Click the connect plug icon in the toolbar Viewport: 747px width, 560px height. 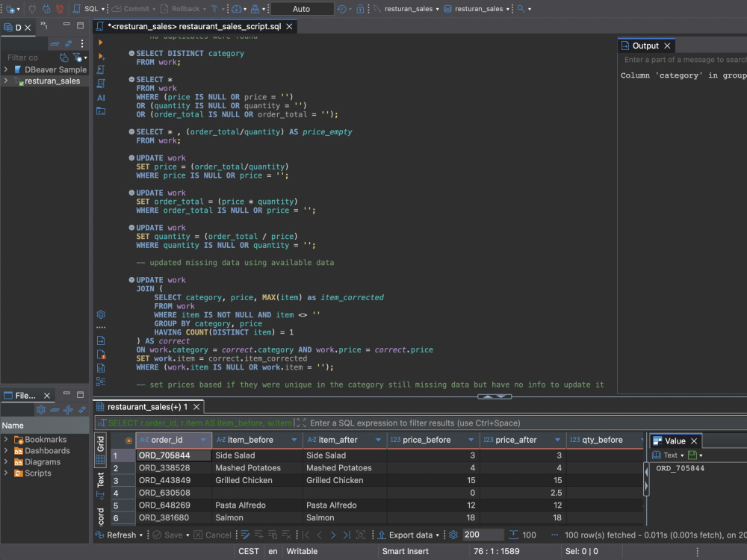tap(32, 8)
